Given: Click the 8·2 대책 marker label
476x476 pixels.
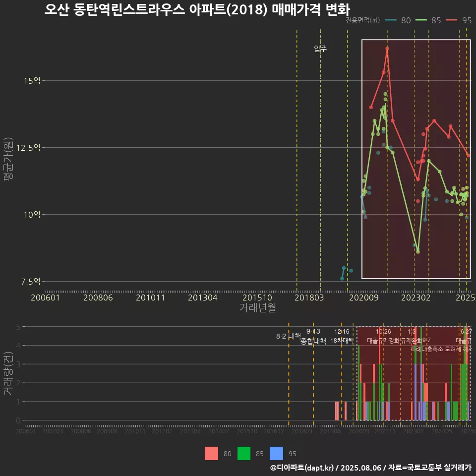Looking at the screenshot, I should coord(289,336).
